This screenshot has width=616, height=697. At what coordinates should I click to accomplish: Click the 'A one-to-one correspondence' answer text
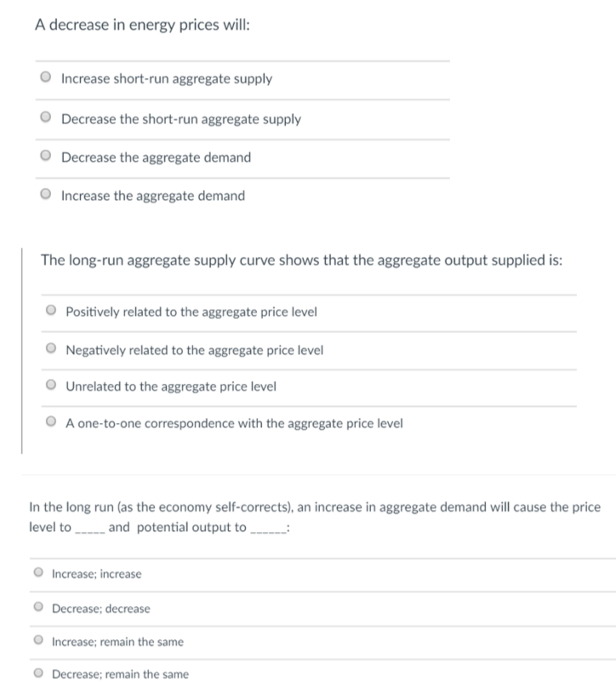[x=234, y=423]
